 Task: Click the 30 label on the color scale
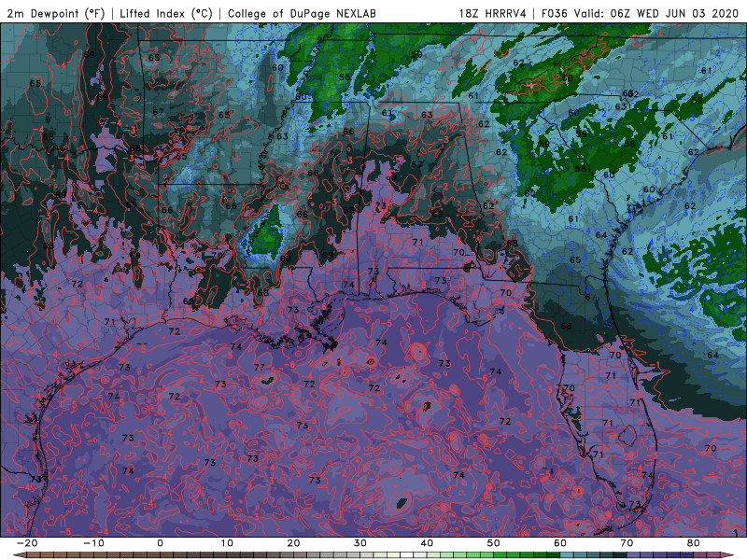click(x=360, y=543)
